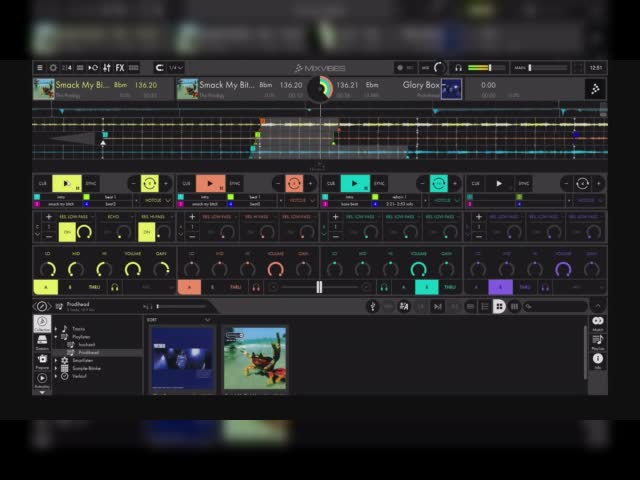Assign purple deck to crossfader B
Image resolution: width=640 pixels, height=480 pixels.
click(500, 287)
